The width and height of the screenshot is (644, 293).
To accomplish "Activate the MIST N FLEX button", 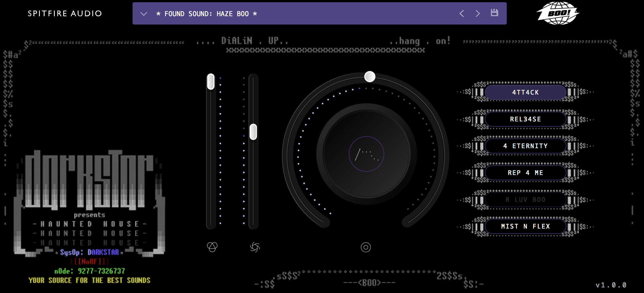I will (525, 226).
